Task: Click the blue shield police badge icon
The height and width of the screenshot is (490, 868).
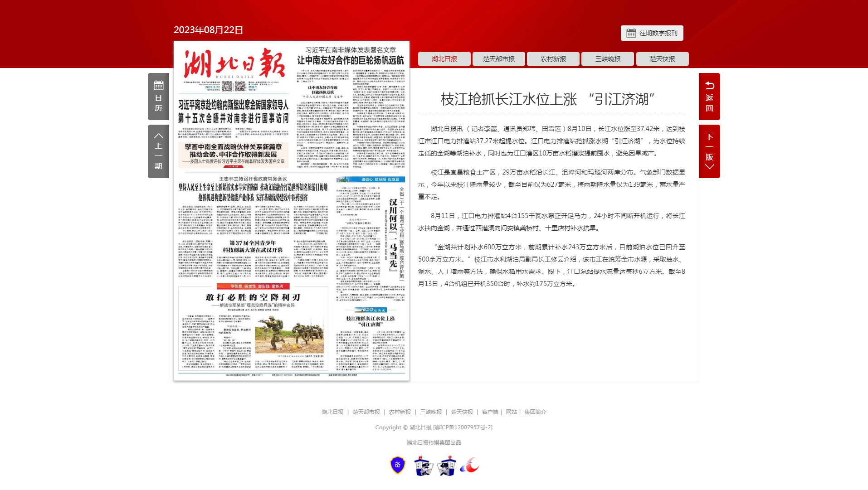Action: tap(398, 465)
